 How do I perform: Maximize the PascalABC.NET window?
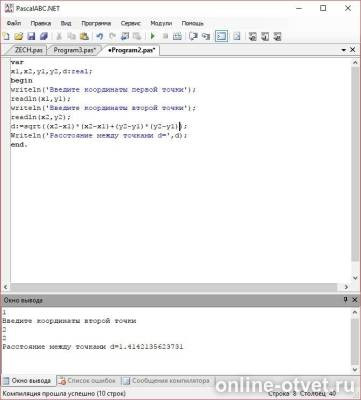(323, 8)
